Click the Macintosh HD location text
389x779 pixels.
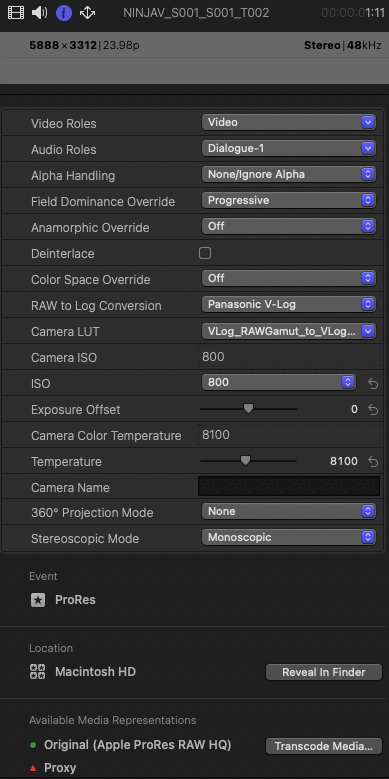click(95, 672)
